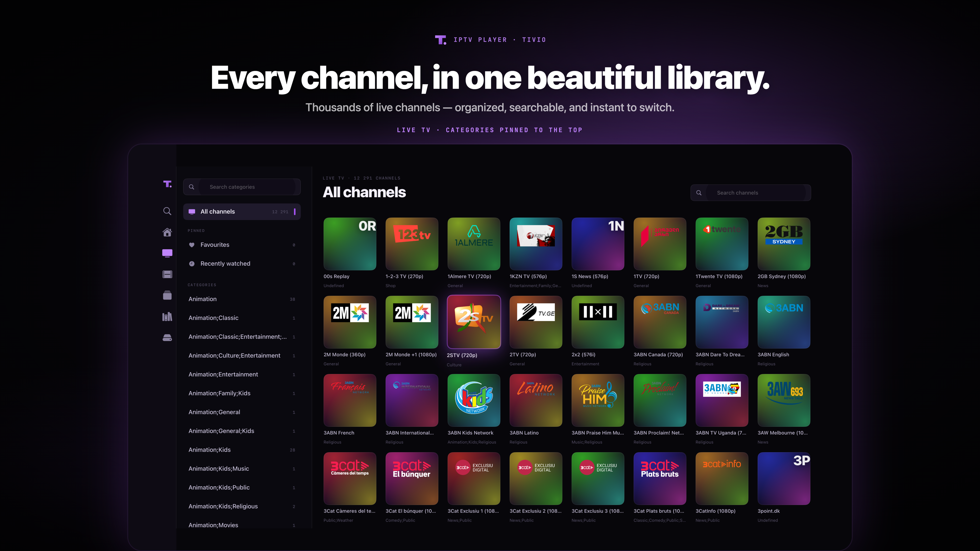Screen dimensions: 980x551
Task: Open the 1TV (720p) channel
Action: tap(660, 244)
